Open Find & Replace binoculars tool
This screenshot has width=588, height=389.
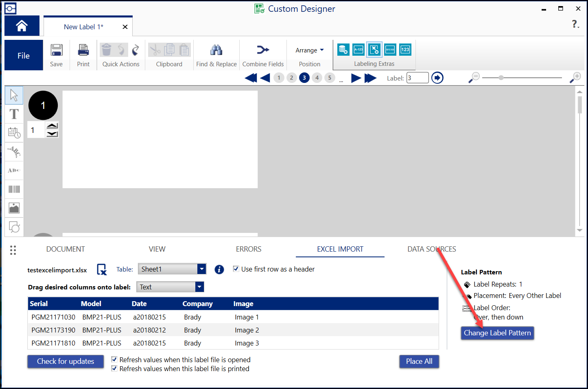(x=216, y=50)
